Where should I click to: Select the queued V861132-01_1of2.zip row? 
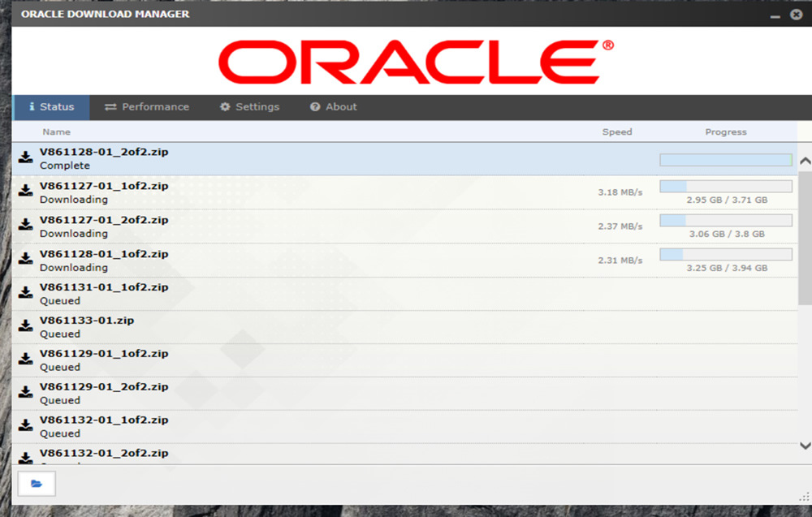(325, 426)
